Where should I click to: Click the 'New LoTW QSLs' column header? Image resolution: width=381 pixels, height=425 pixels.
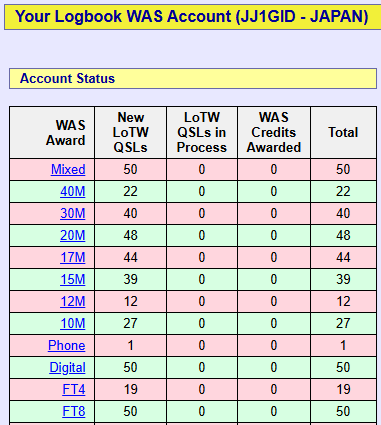(130, 132)
